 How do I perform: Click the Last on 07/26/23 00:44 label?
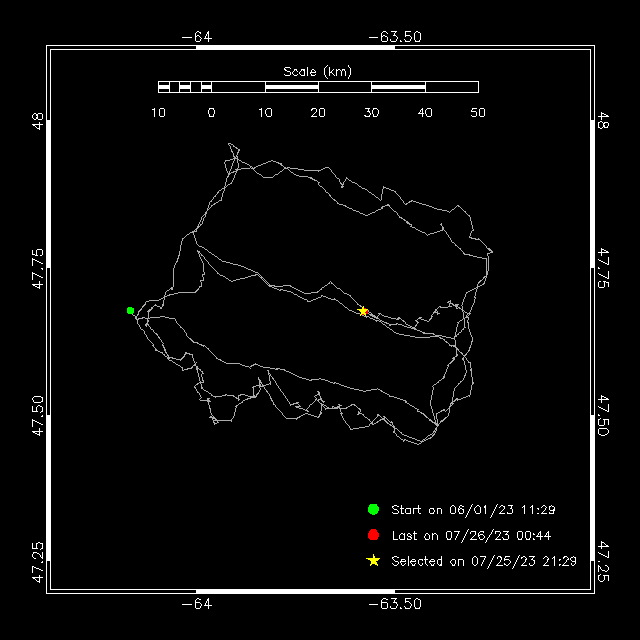click(471, 536)
